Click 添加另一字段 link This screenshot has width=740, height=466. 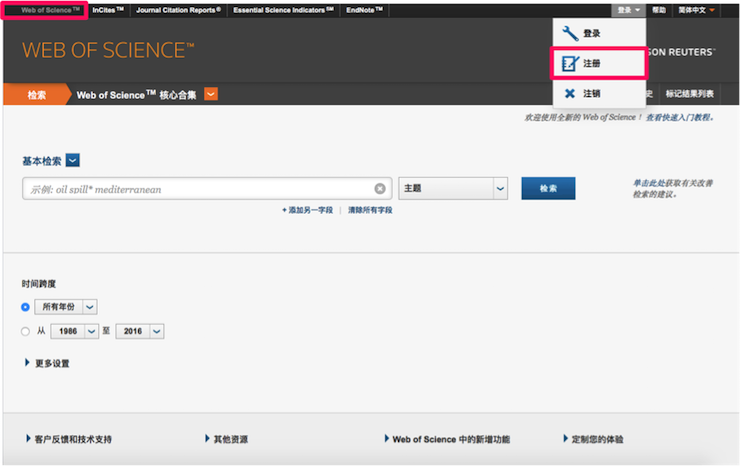[x=307, y=210]
